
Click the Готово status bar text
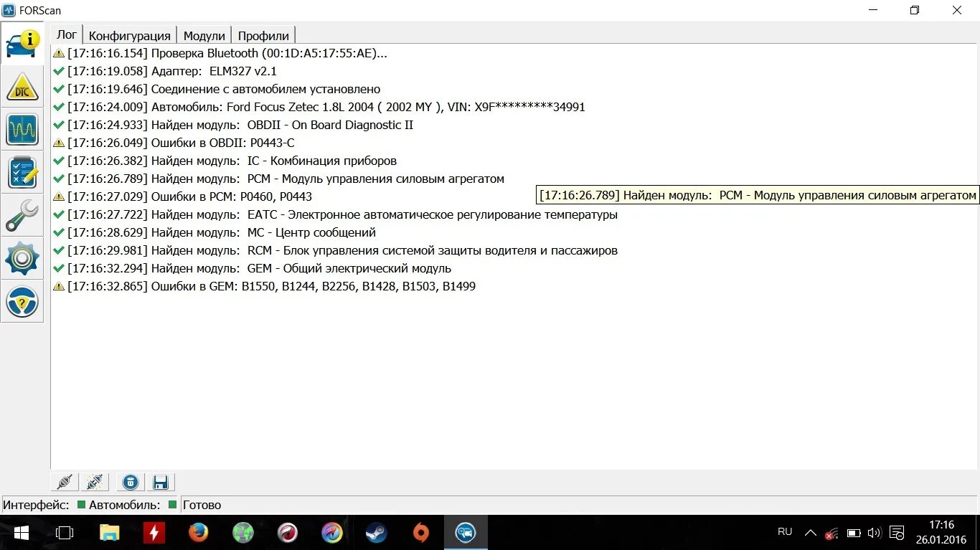[x=202, y=505]
